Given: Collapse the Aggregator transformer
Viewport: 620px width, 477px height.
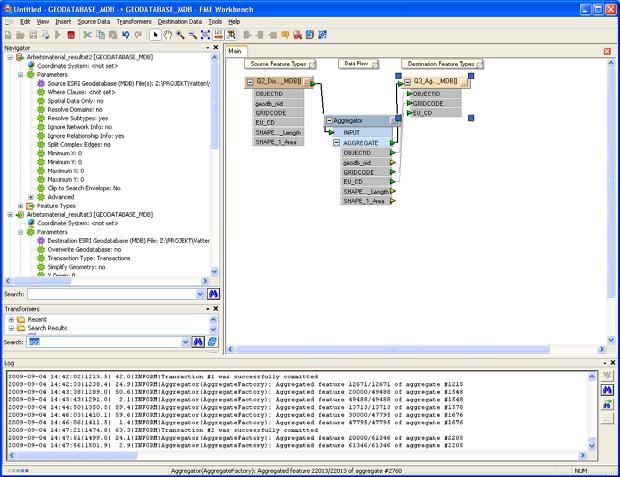Looking at the screenshot, I should pyautogui.click(x=329, y=121).
